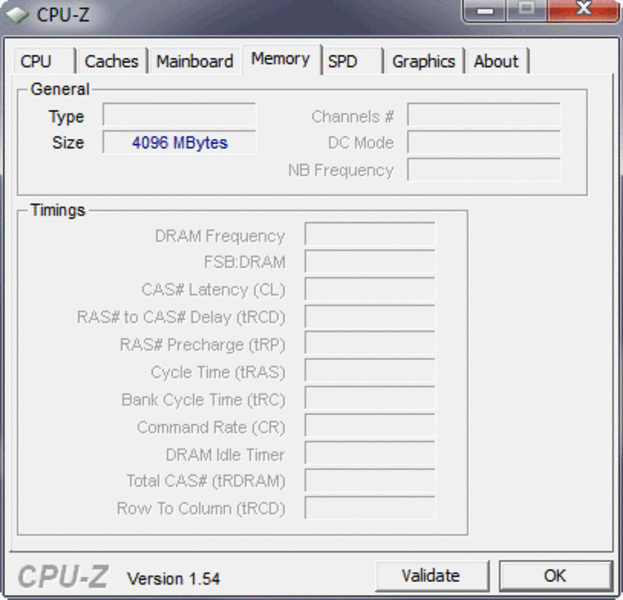Click the DC Mode field
The width and height of the screenshot is (623, 600).
click(x=484, y=142)
